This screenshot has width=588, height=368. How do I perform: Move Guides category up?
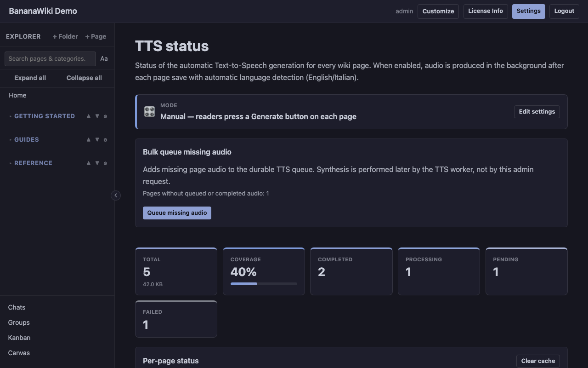pos(89,140)
